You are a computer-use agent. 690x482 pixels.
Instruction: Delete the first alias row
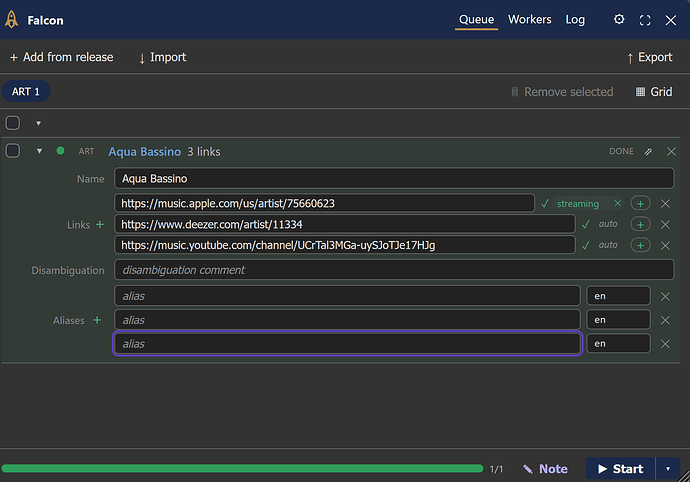[665, 296]
